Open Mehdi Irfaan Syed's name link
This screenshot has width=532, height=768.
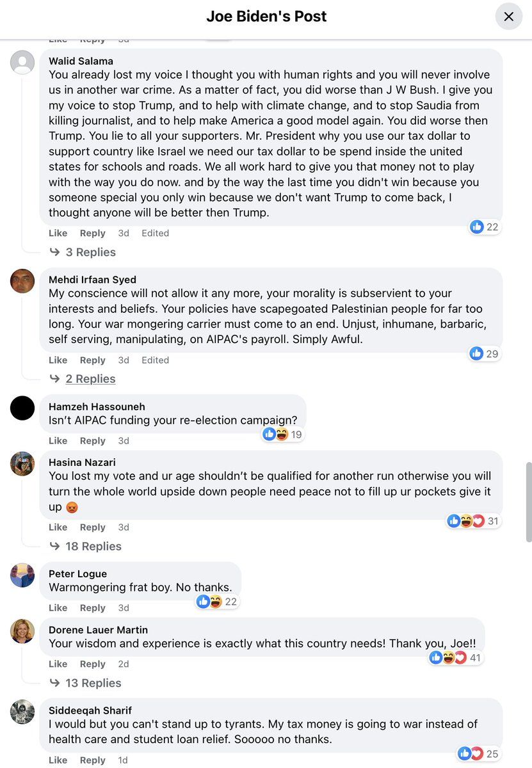click(x=92, y=280)
